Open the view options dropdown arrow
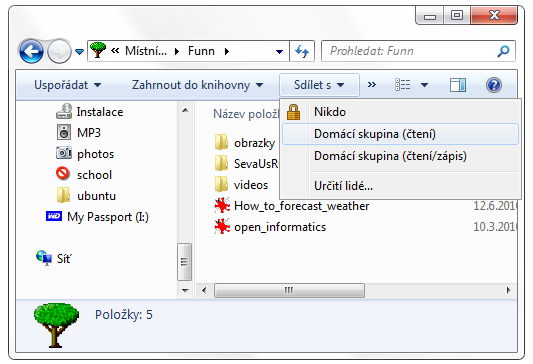This screenshot has height=364, width=533. pos(424,85)
